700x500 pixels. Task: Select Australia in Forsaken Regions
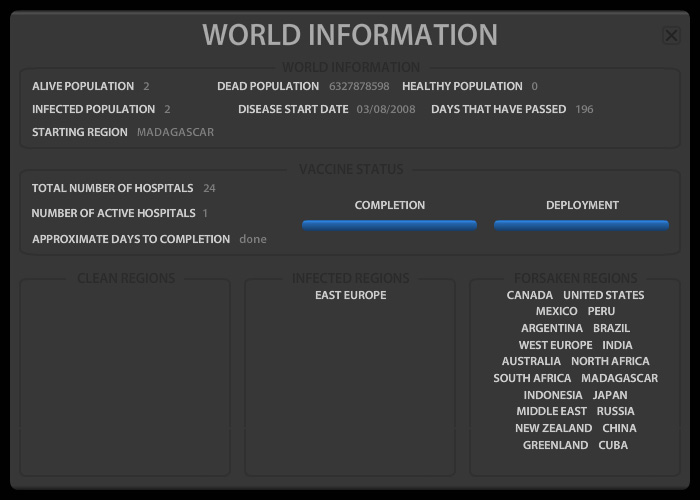tap(531, 361)
